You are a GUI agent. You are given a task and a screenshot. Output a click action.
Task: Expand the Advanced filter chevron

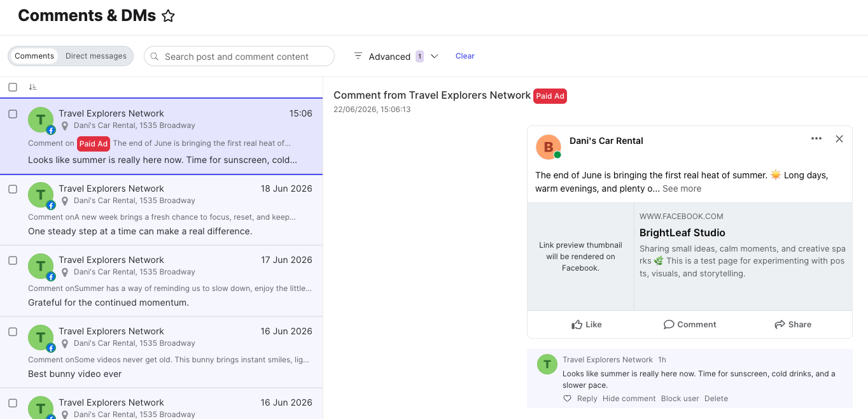[435, 56]
